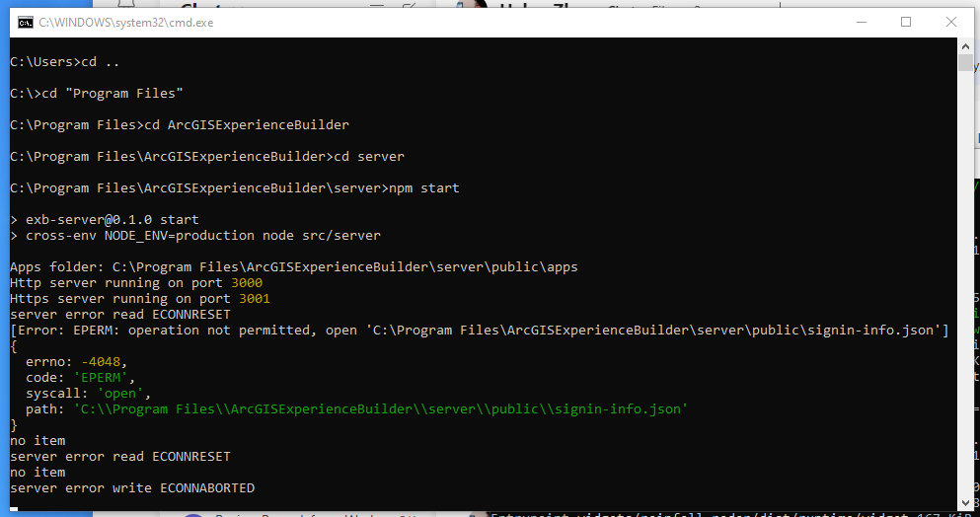Close the cmd.exe window
This screenshot has height=517, width=980.
coord(950,23)
